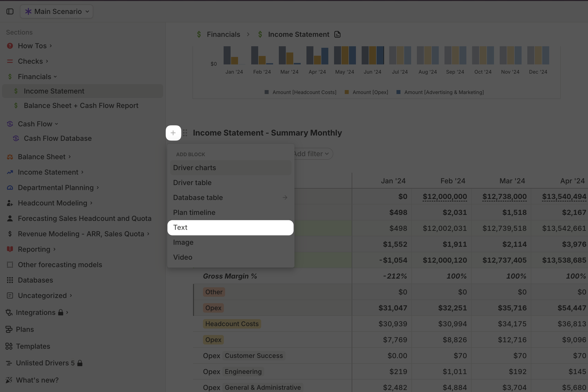588x392 pixels.
Task: Open the Main Scenario dropdown
Action: [x=57, y=11]
